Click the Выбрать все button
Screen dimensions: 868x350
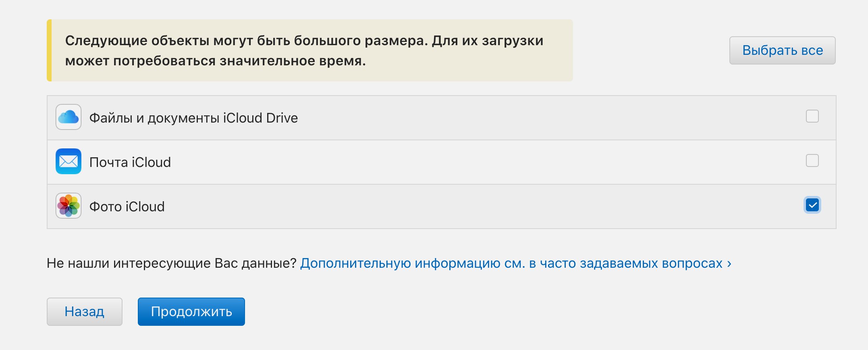[x=782, y=50]
